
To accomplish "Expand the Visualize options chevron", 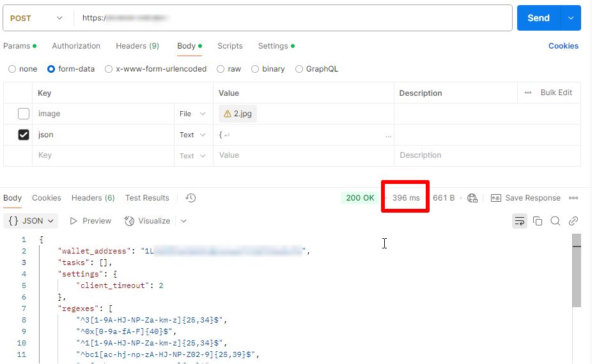I will click(183, 221).
